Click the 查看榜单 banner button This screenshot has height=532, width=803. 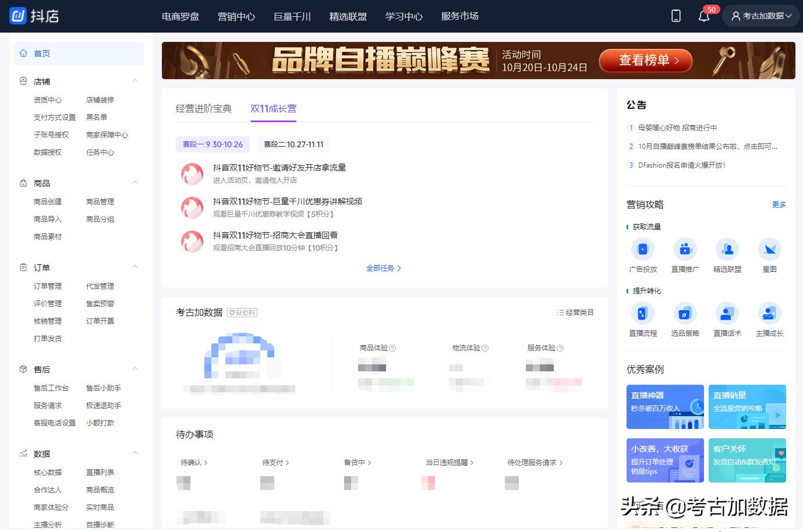[645, 60]
